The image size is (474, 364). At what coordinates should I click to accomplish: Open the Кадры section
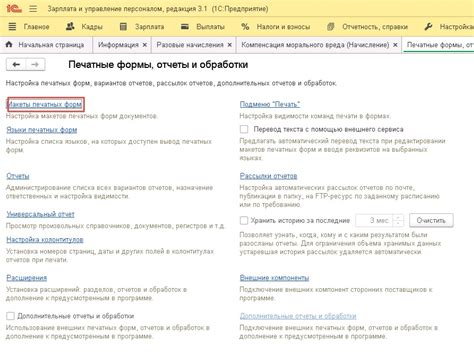(x=92, y=27)
